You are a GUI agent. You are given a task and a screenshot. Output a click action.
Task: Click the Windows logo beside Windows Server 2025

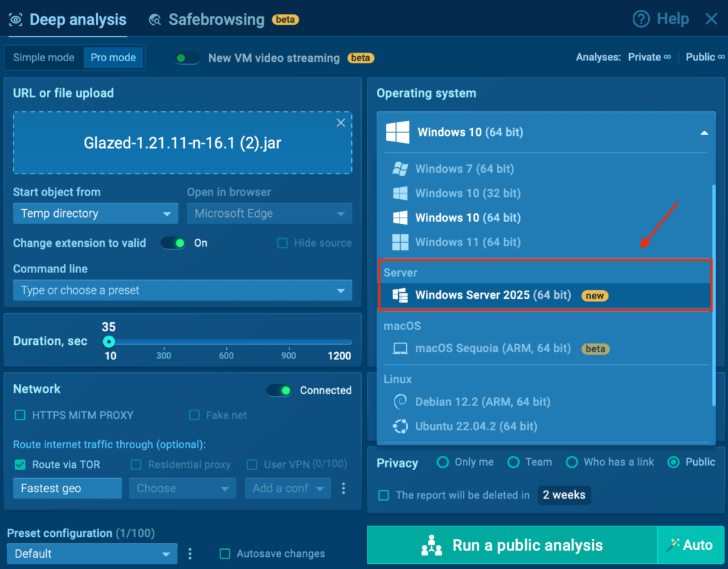click(400, 295)
